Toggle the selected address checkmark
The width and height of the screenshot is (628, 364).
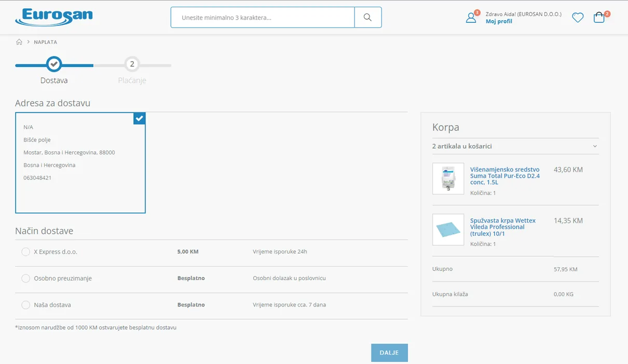coord(139,118)
